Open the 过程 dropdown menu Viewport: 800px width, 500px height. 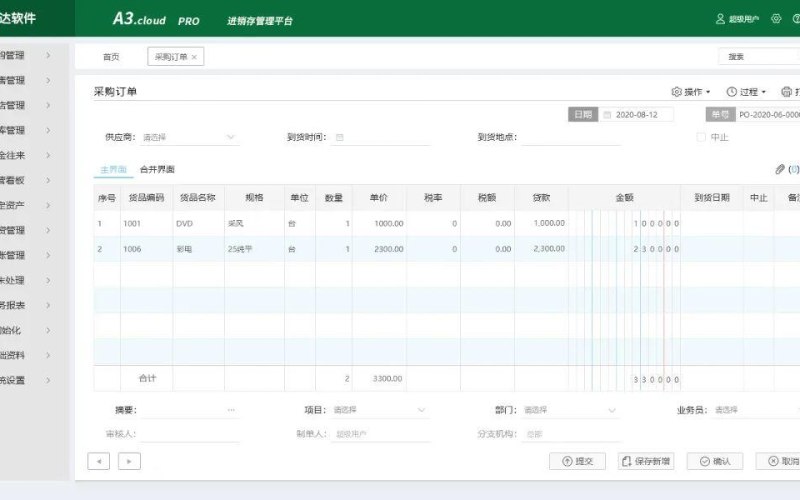[x=746, y=92]
